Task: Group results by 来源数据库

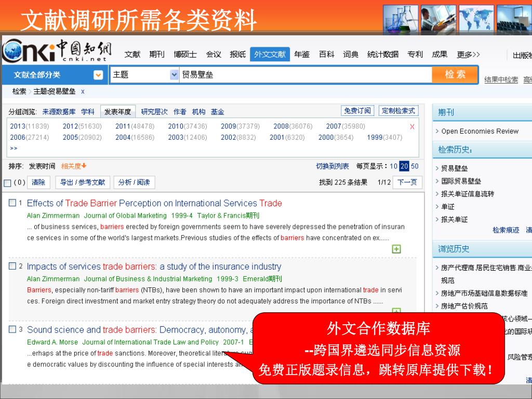Action: point(59,112)
